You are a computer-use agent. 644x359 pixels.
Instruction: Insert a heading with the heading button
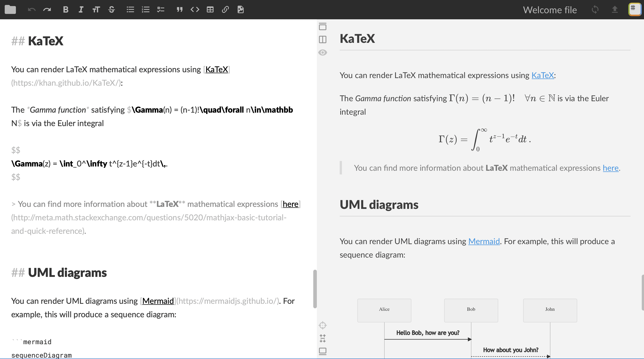(x=96, y=9)
